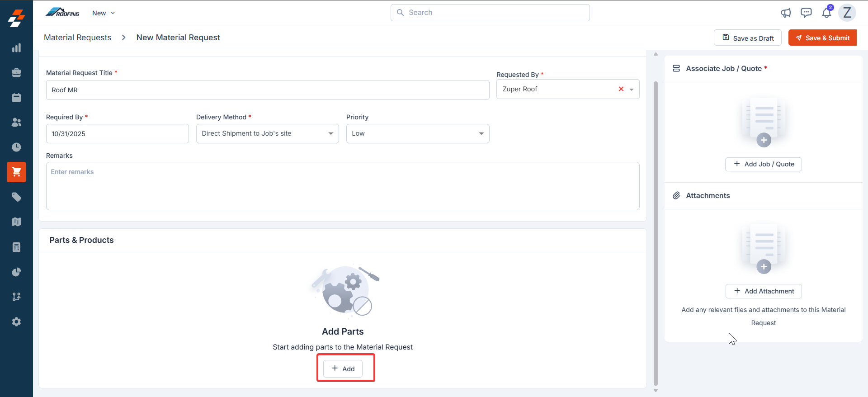
Task: Click the scroll down arrow
Action: click(x=656, y=390)
